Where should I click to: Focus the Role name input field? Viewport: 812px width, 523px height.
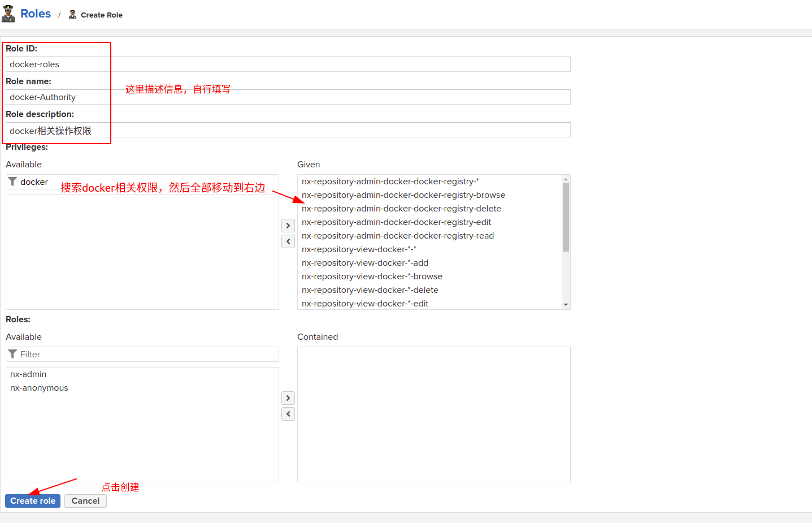[x=288, y=97]
